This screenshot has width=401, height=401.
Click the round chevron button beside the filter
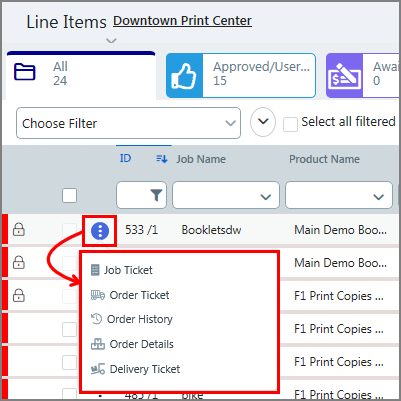pos(263,122)
